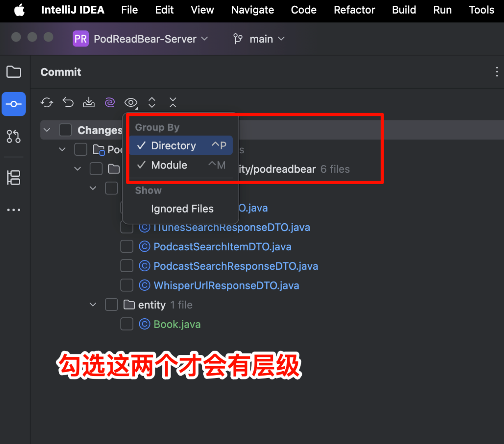This screenshot has width=504, height=444.
Task: Click the purple AI Assistant swirl icon
Action: pyautogui.click(x=110, y=102)
